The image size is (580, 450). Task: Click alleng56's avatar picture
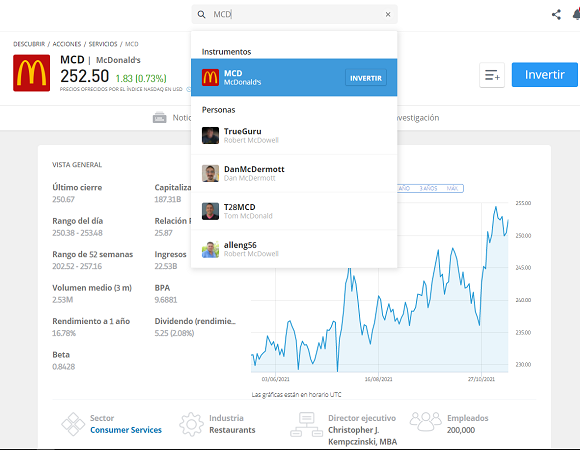210,249
